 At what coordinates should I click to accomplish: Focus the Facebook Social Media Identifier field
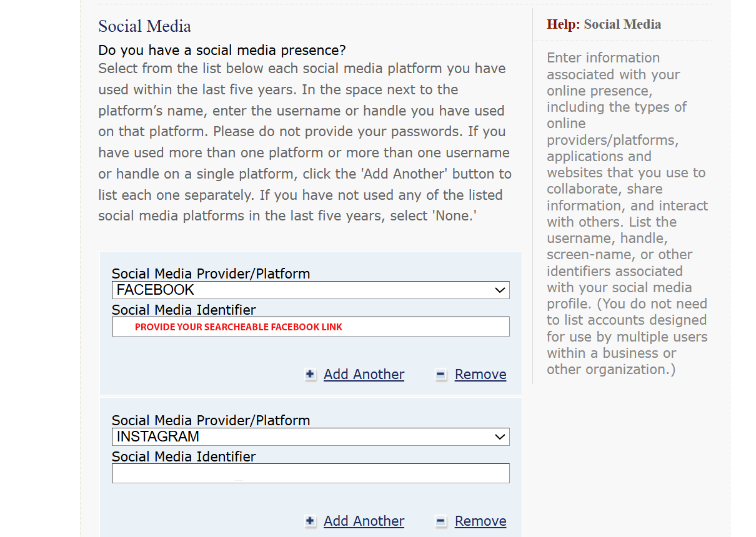point(310,327)
